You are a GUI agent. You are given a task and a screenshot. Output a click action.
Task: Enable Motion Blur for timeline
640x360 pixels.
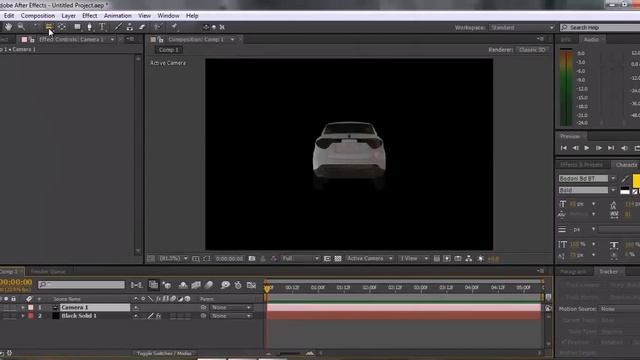tap(209, 285)
